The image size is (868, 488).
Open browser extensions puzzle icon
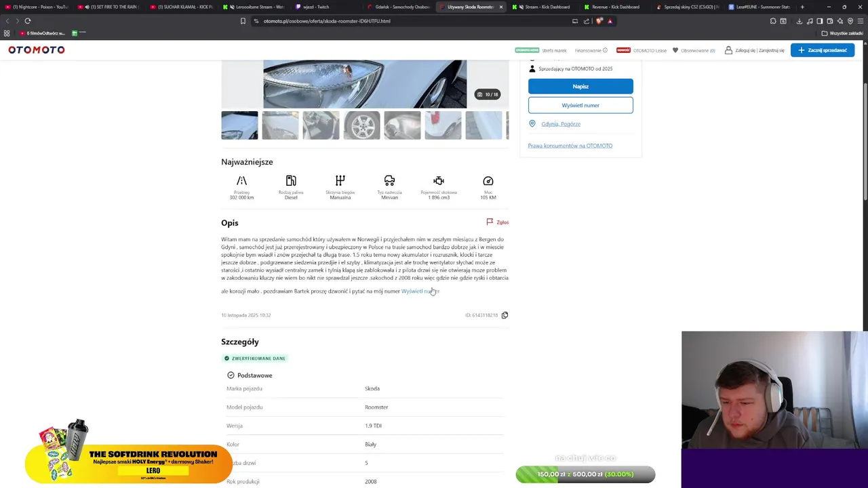click(773, 21)
